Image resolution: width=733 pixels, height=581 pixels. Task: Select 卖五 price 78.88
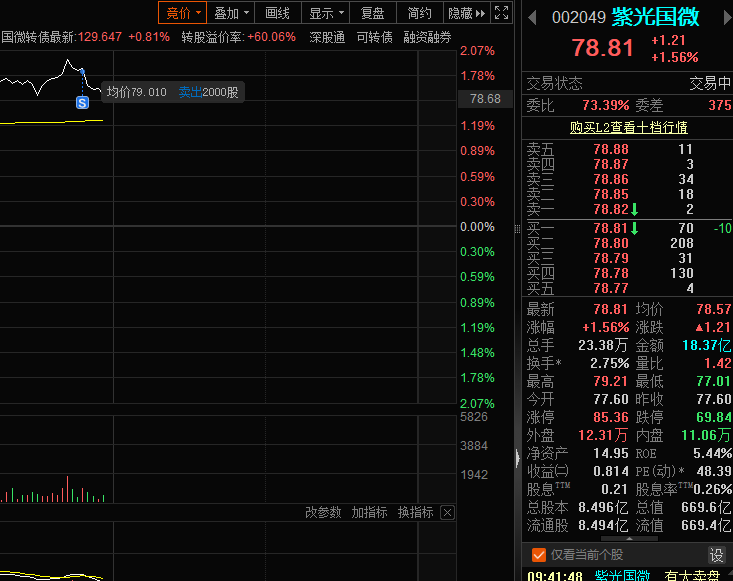611,149
